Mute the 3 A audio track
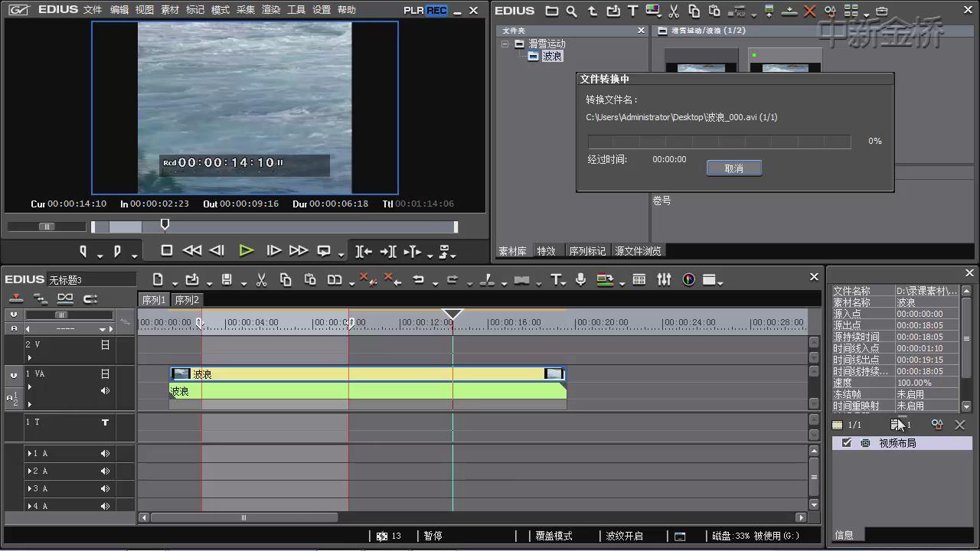The height and width of the screenshot is (551, 980). click(x=105, y=488)
